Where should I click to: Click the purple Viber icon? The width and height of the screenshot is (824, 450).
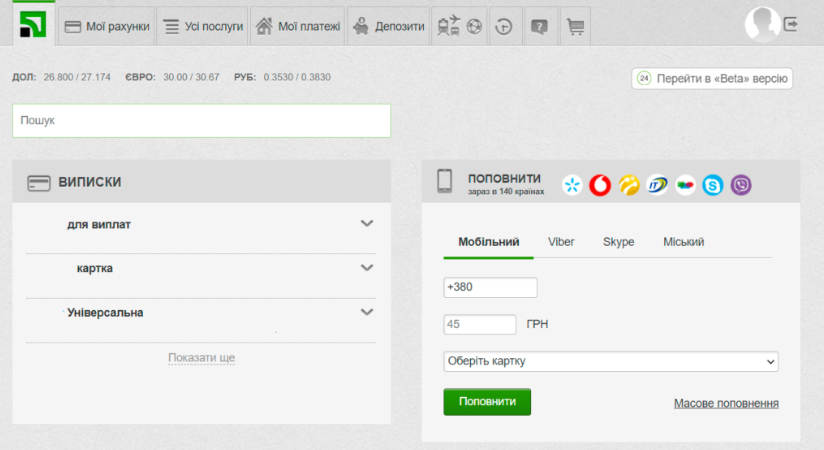(x=741, y=185)
